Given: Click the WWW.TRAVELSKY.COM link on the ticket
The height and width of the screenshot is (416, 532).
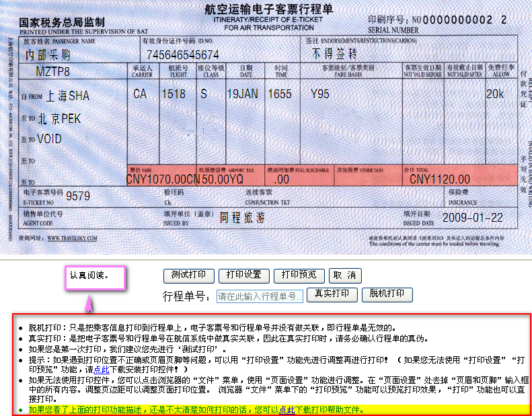Looking at the screenshot, I should point(72,239).
